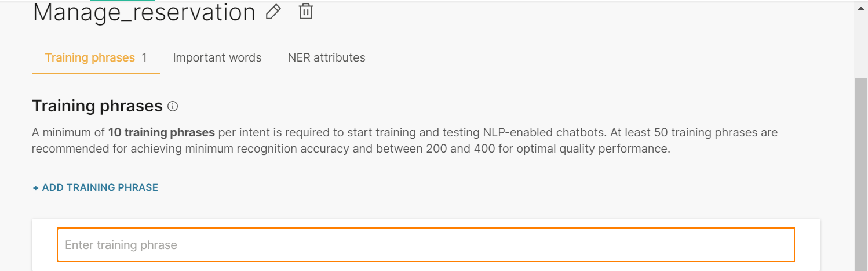The image size is (868, 271).
Task: Show info tooltip next to Training phrases heading
Action: (x=173, y=106)
